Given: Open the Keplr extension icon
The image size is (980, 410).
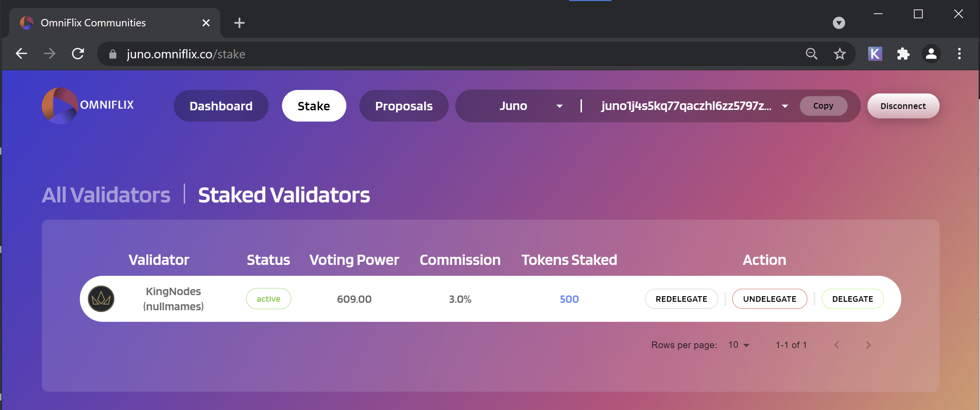Looking at the screenshot, I should pyautogui.click(x=875, y=54).
